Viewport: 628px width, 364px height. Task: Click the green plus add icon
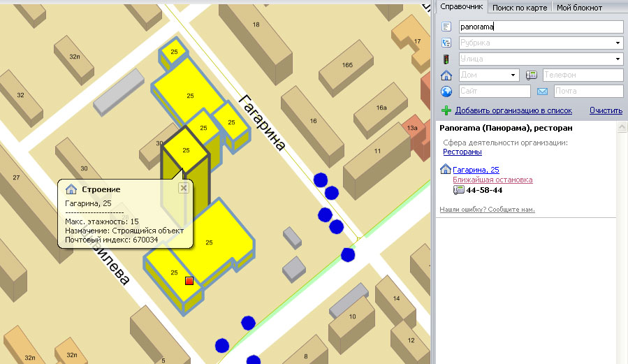[x=446, y=110]
